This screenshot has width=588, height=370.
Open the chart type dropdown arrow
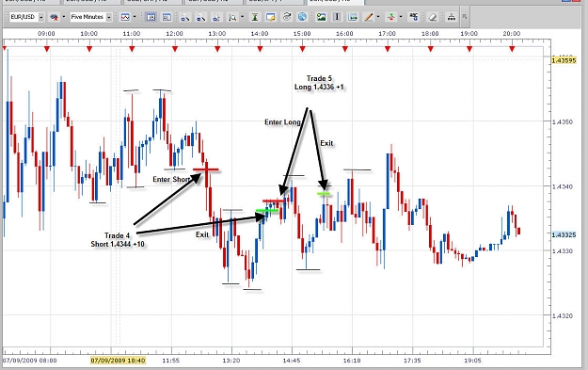point(135,17)
